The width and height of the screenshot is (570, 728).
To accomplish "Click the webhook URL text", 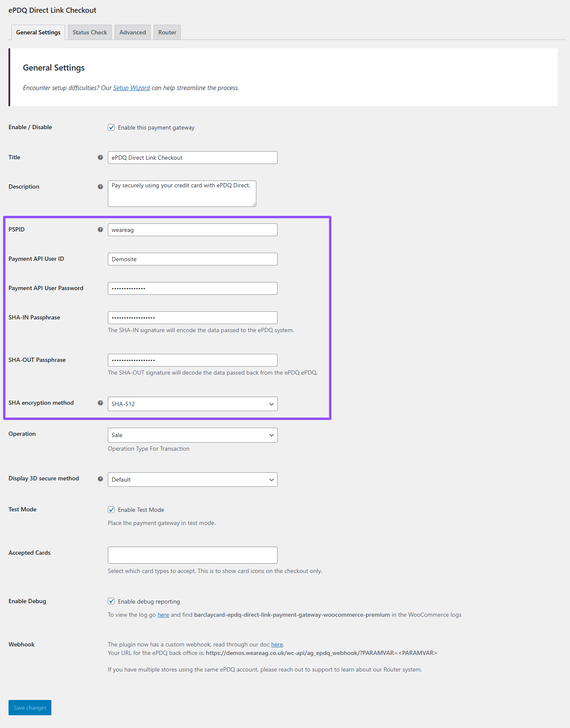I will pos(321,653).
